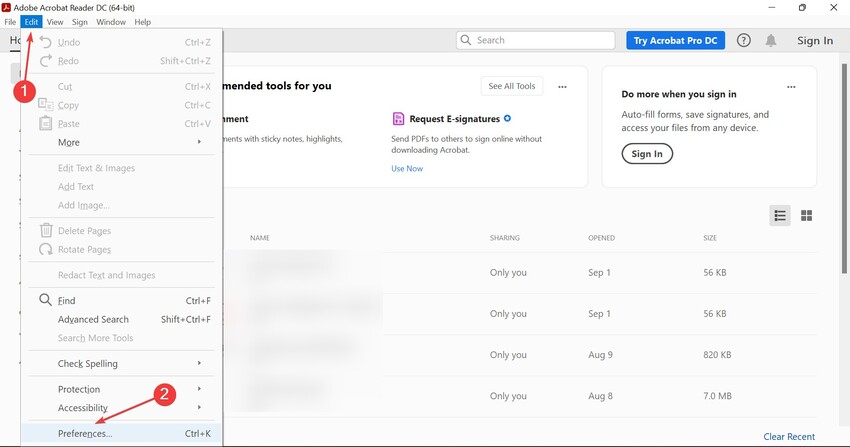Image resolution: width=850 pixels, height=447 pixels.
Task: Choose Advanced Search menu entry
Action: click(93, 319)
